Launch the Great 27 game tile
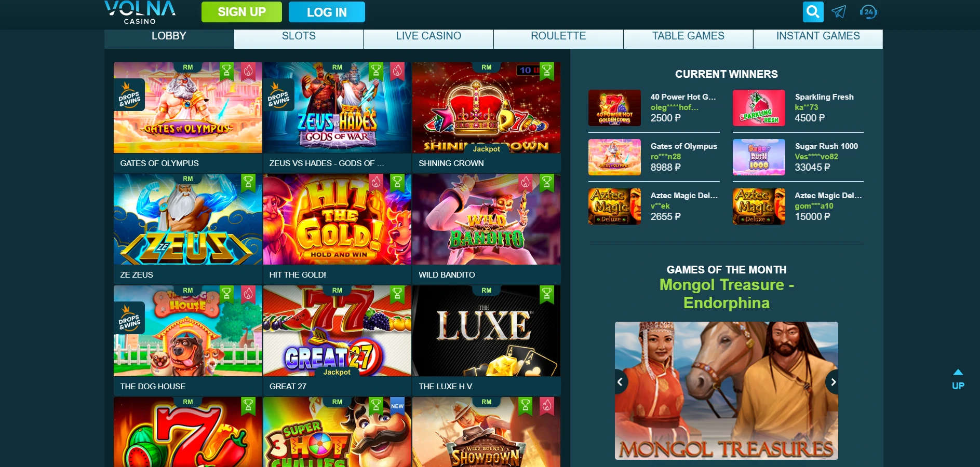Screen dimensions: 980x467 [337, 331]
